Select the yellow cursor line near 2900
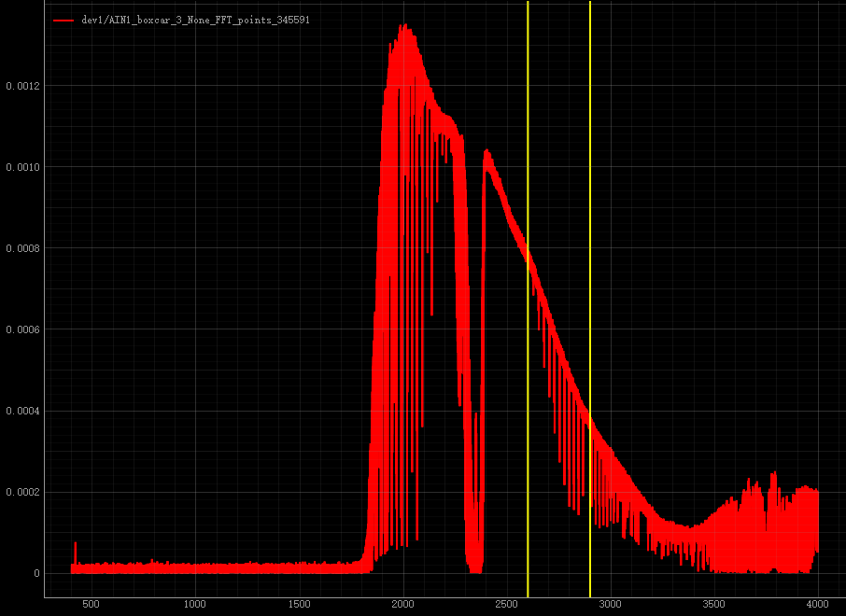This screenshot has width=846, height=616. (590, 299)
